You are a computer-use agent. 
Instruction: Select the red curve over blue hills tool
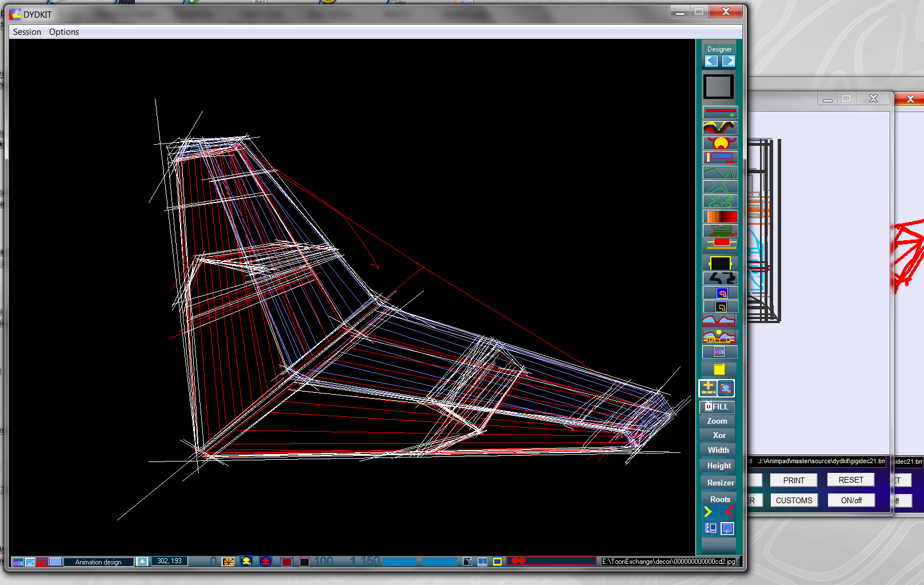[719, 321]
